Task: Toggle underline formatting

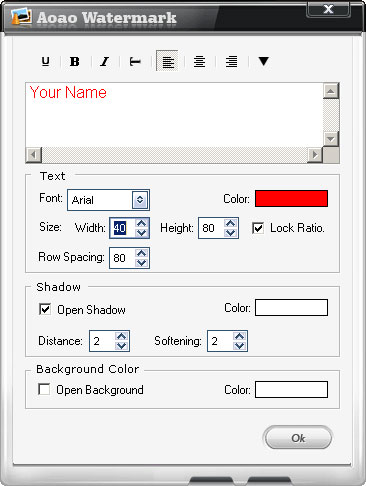Action: (x=46, y=62)
